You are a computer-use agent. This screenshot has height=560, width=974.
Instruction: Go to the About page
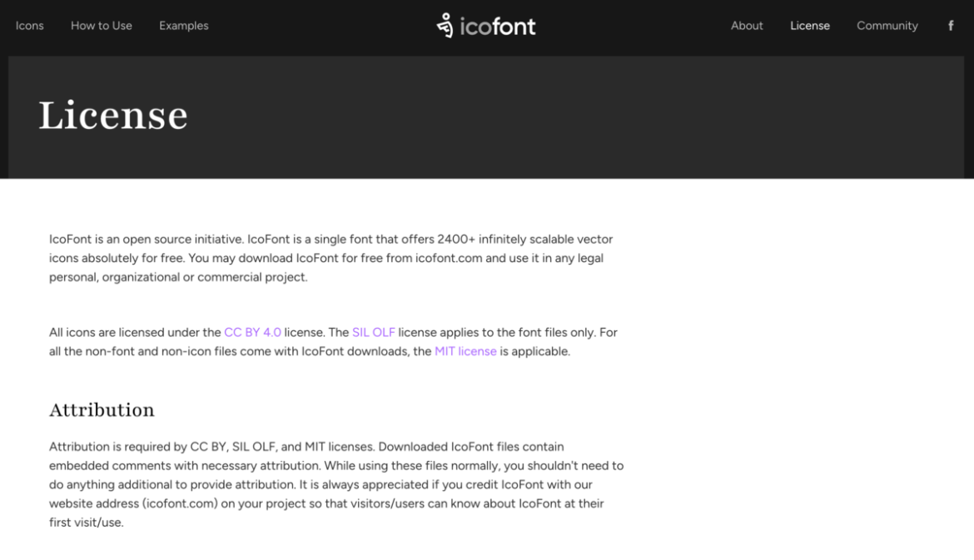[747, 26]
